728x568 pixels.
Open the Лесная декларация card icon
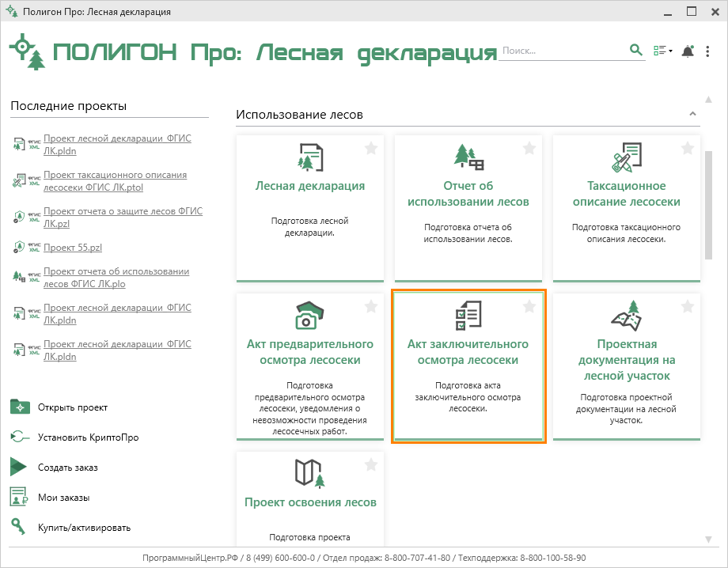click(310, 157)
